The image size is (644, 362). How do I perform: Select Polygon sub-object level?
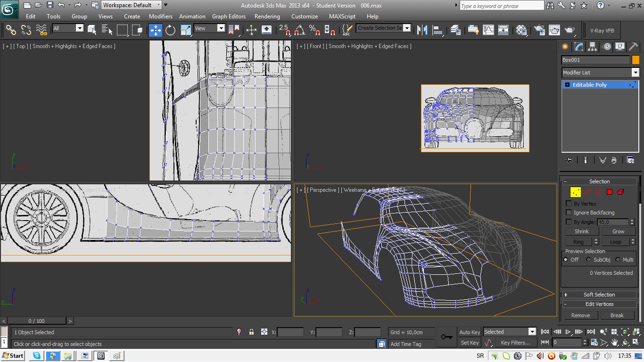point(610,192)
